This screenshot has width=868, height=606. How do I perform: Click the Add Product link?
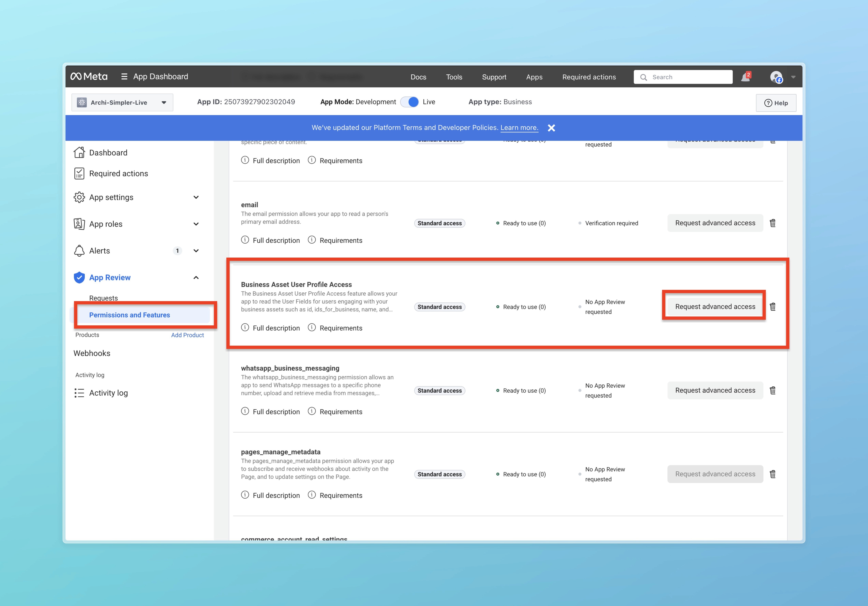187,335
